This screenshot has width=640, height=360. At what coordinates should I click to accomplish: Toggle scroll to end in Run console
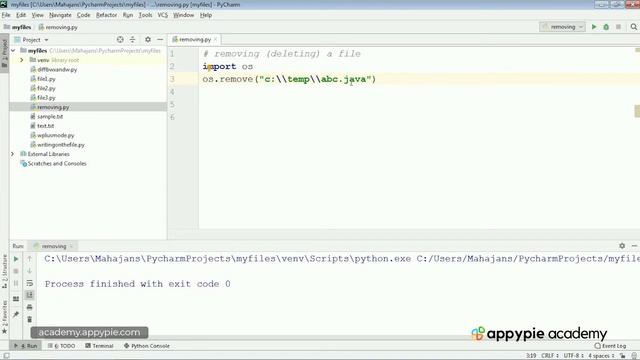[29, 295]
